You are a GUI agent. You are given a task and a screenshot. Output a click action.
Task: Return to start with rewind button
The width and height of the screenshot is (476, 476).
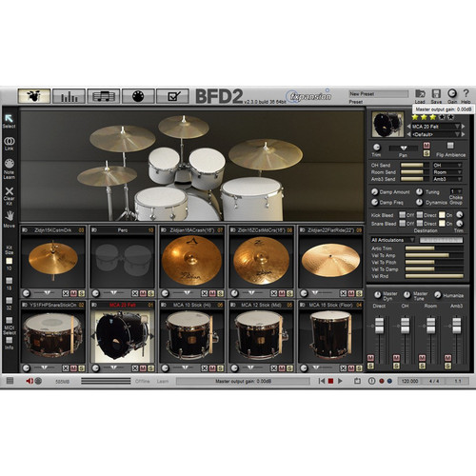pyautogui.click(x=322, y=381)
